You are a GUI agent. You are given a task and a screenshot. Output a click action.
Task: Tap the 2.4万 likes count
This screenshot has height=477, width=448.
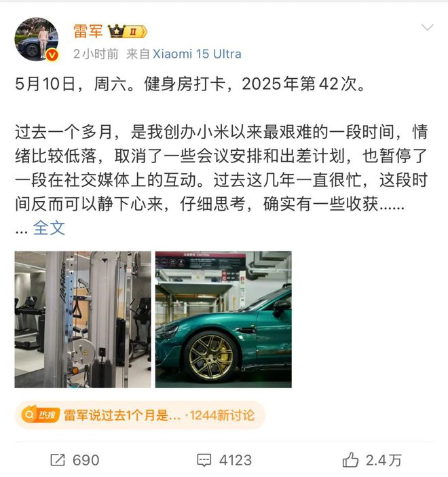click(x=384, y=460)
